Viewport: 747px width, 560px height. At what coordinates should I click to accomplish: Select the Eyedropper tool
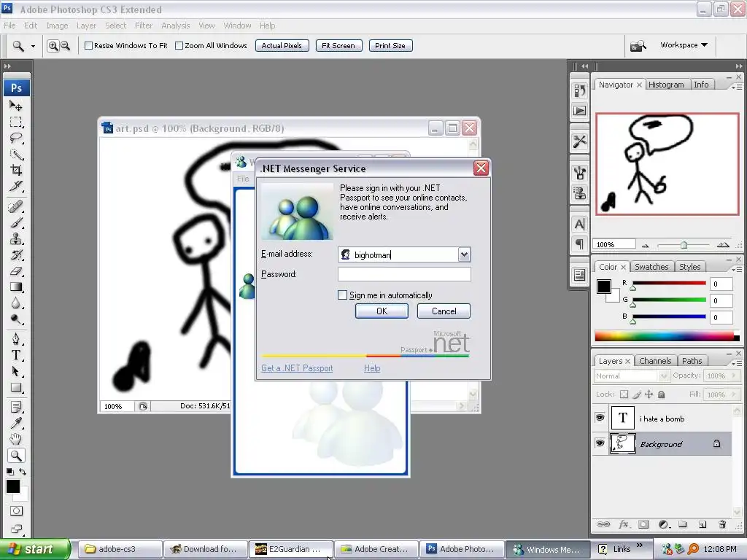pyautogui.click(x=16, y=423)
